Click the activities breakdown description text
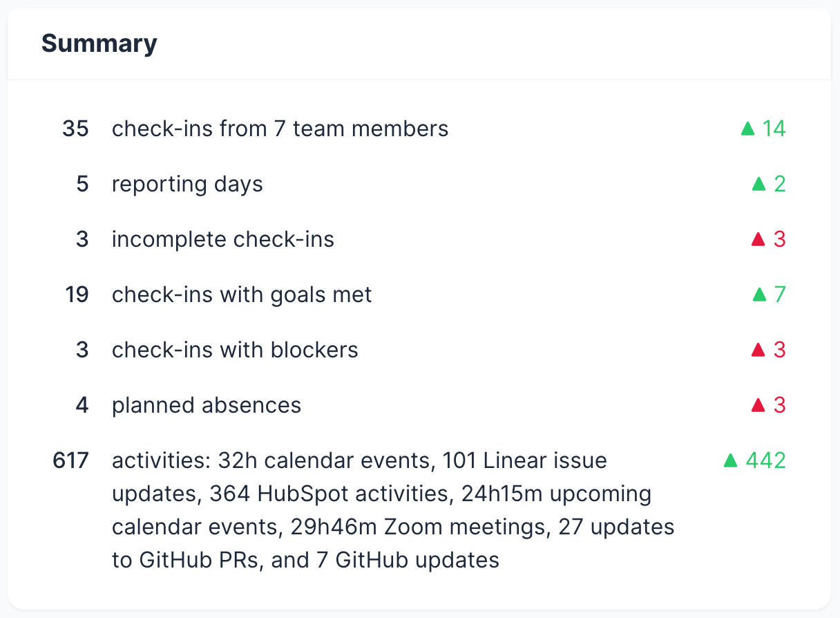 coord(392,509)
